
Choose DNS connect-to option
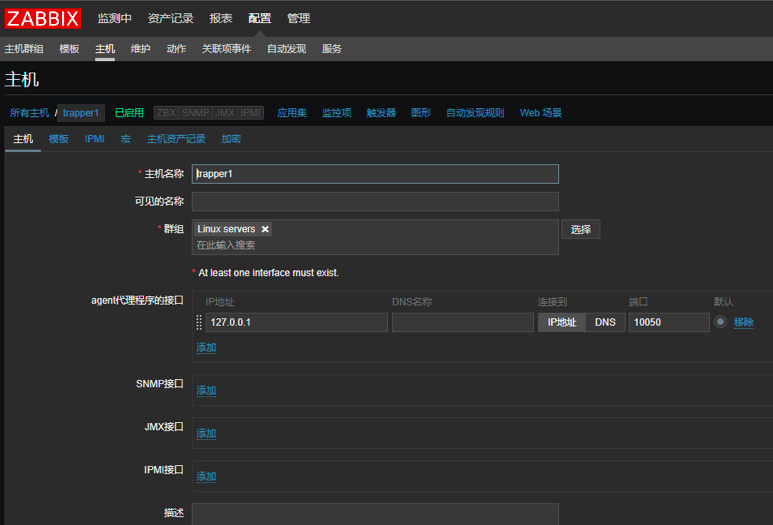pyautogui.click(x=605, y=322)
